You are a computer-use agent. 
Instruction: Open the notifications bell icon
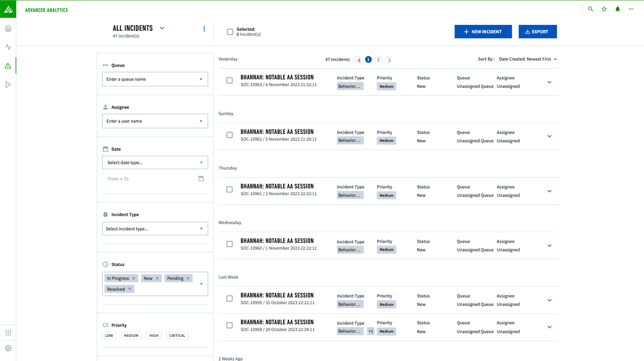click(617, 9)
